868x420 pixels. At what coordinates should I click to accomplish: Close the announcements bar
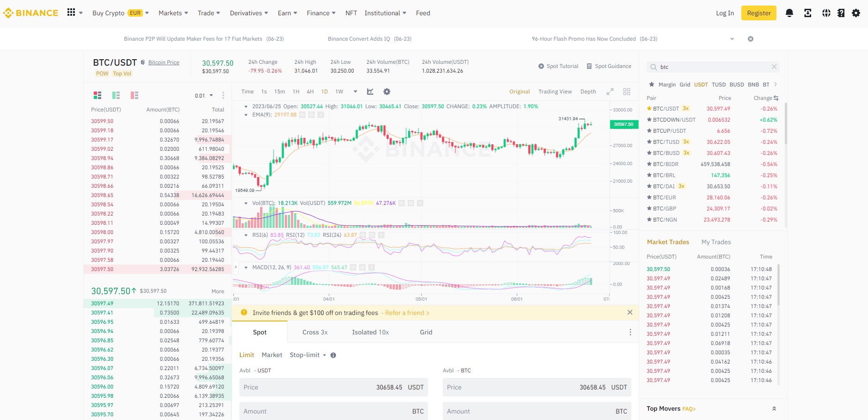751,39
